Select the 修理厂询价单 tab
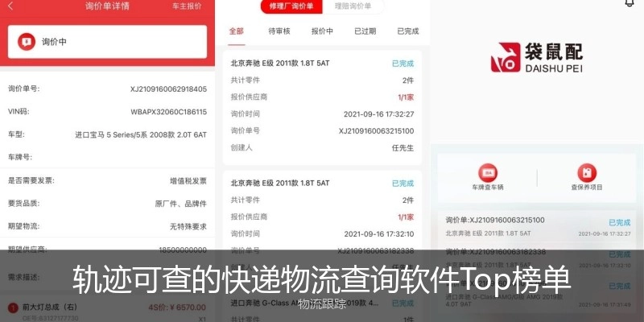This screenshot has height=322, width=644. 291,6
